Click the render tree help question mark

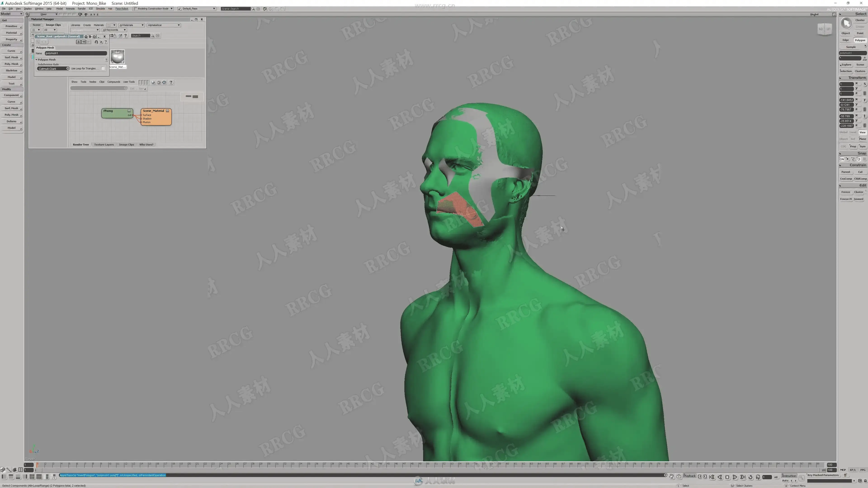click(171, 82)
